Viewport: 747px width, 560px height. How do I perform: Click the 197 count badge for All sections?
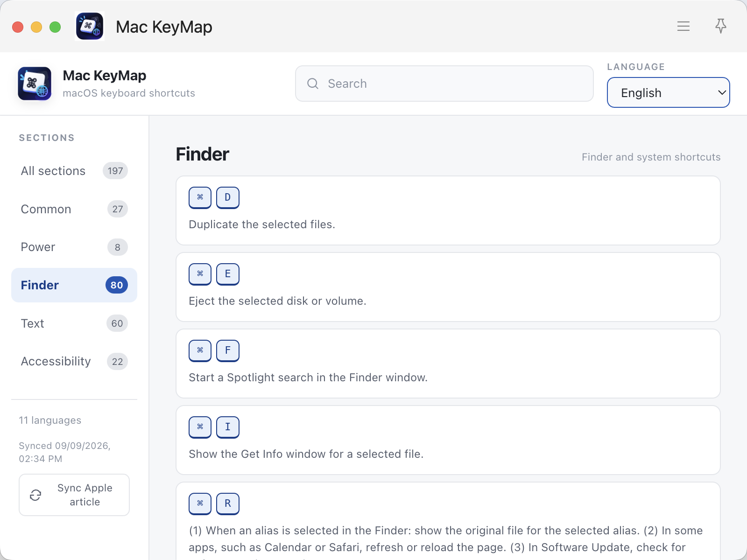[x=115, y=171]
